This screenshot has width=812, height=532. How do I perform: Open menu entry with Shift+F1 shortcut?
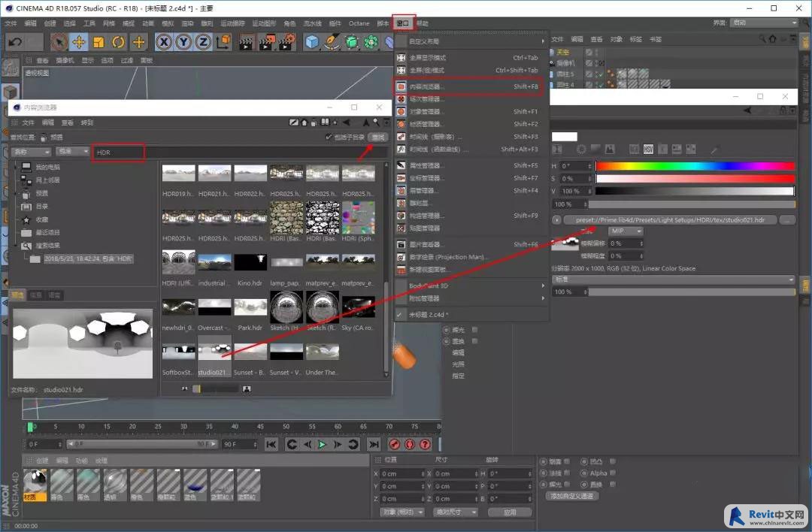tap(470, 111)
